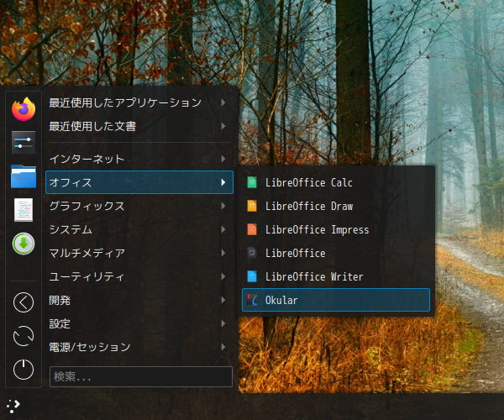504x420 pixels.
Task: Expand arrow beside 最近使用した文書
Action: [x=223, y=126]
